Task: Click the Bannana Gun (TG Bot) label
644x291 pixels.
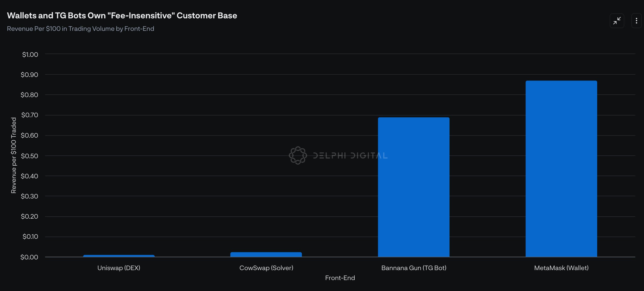Action: click(413, 268)
